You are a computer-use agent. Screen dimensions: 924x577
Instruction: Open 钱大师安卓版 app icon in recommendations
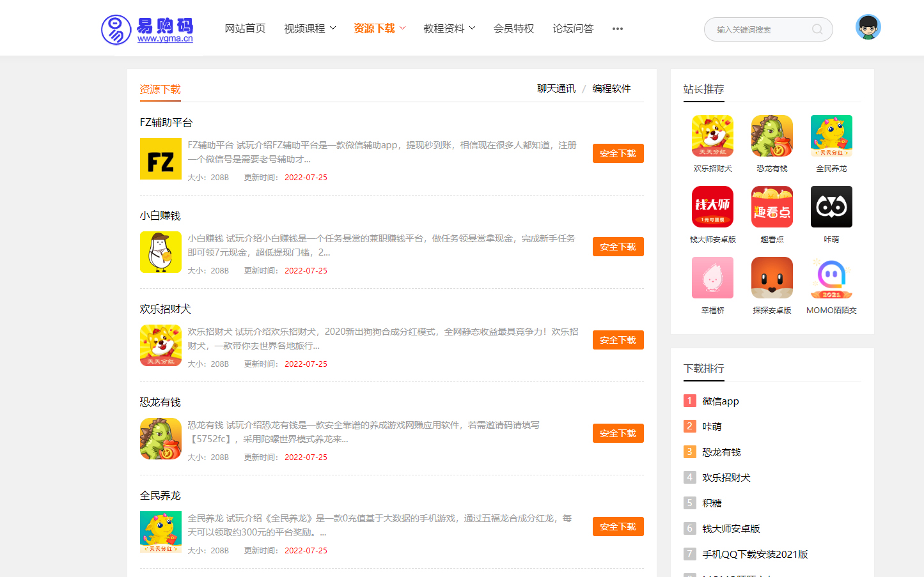coord(712,206)
